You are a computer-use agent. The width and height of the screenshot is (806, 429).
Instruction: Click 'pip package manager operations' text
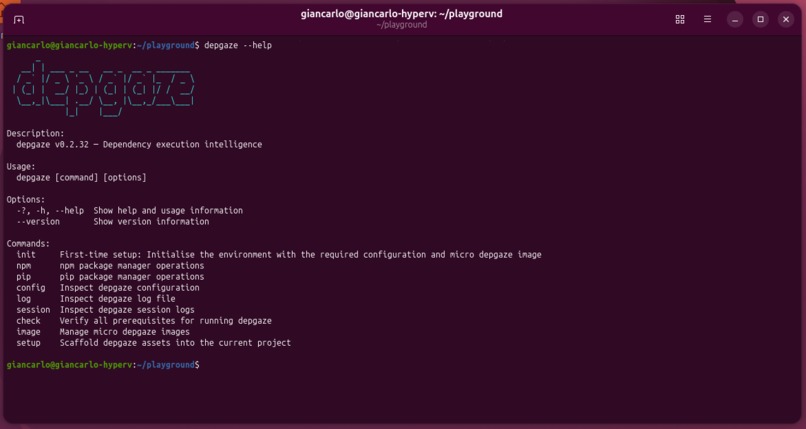(132, 276)
